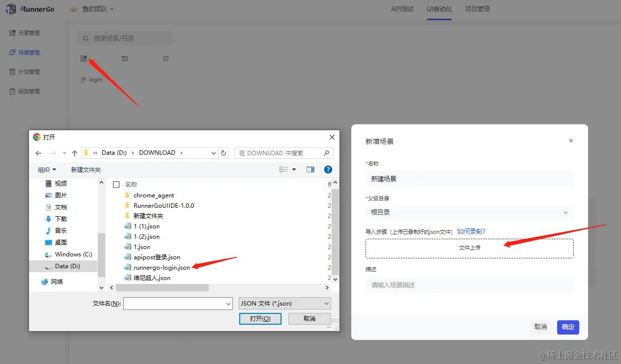Select the RunnerGoUIIDE-1.0.0 folder

(x=159, y=205)
